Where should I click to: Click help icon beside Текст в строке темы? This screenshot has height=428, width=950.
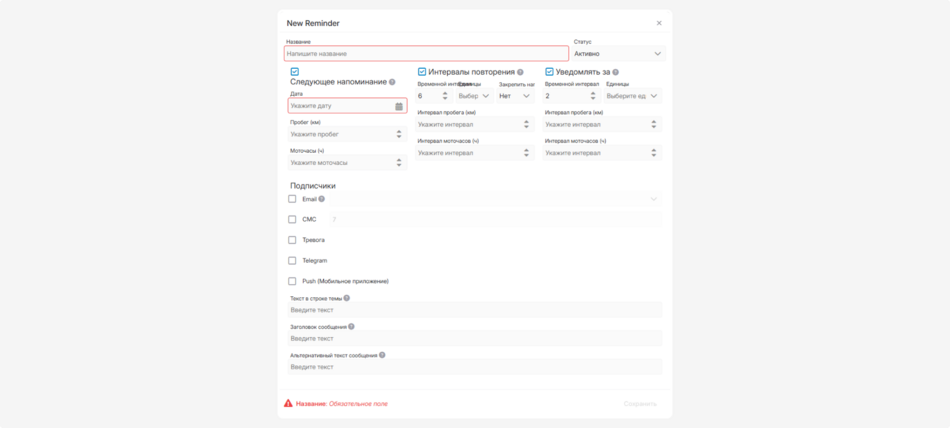pyautogui.click(x=347, y=298)
